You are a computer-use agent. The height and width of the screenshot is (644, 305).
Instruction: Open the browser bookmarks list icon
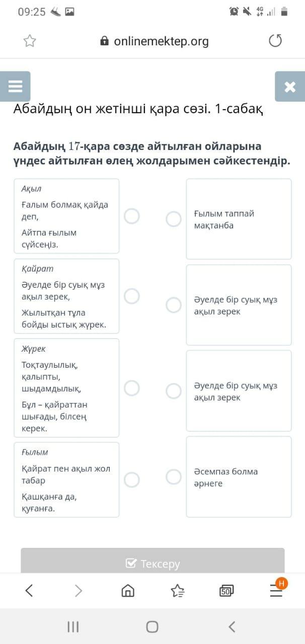tap(178, 590)
